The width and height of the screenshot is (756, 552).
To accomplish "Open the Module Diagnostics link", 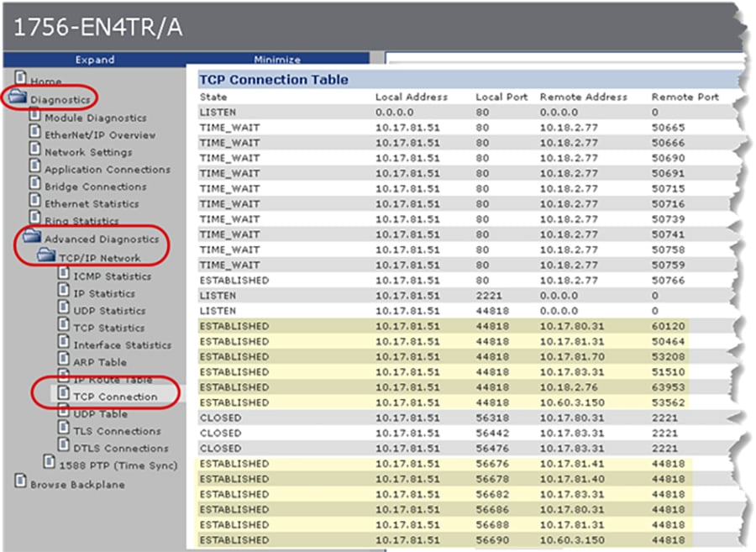I will 96,118.
